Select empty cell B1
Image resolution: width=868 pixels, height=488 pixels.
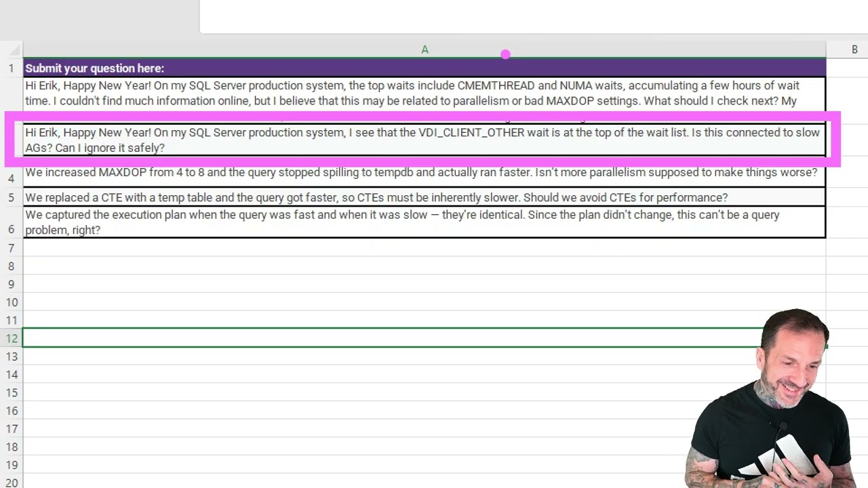click(x=847, y=68)
